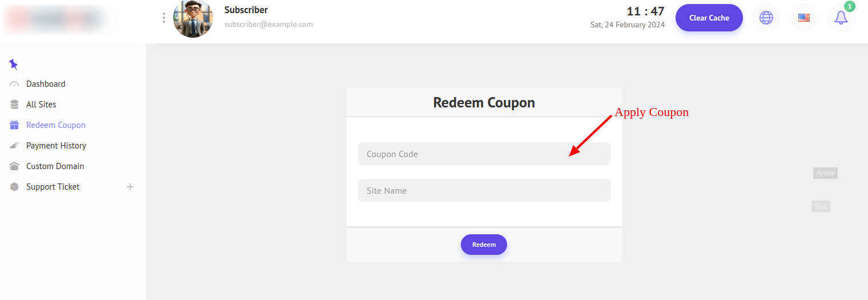Open the All Sites menu item

coord(41,105)
